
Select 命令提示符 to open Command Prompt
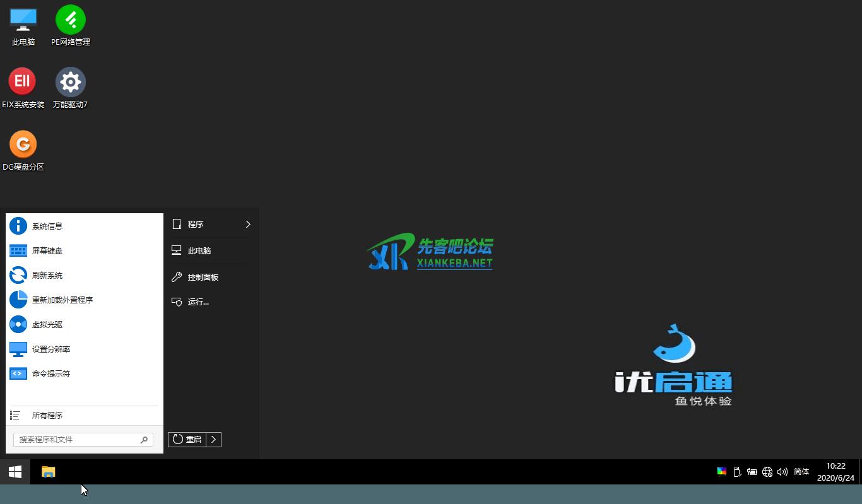pyautogui.click(x=51, y=373)
